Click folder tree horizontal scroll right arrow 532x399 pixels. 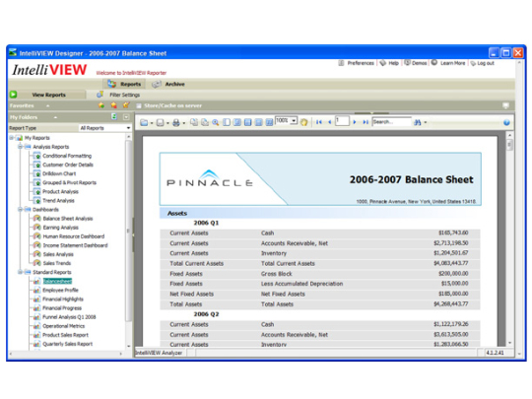121,354
